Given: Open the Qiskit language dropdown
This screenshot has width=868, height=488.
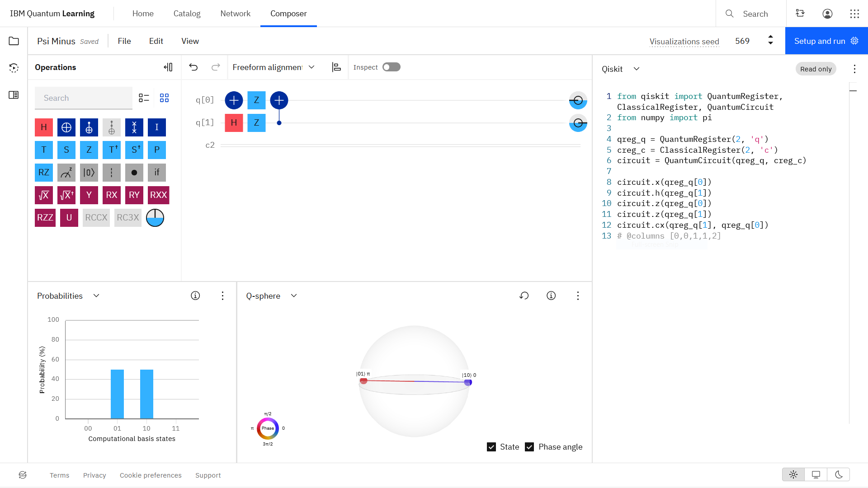Looking at the screenshot, I should click(x=621, y=69).
